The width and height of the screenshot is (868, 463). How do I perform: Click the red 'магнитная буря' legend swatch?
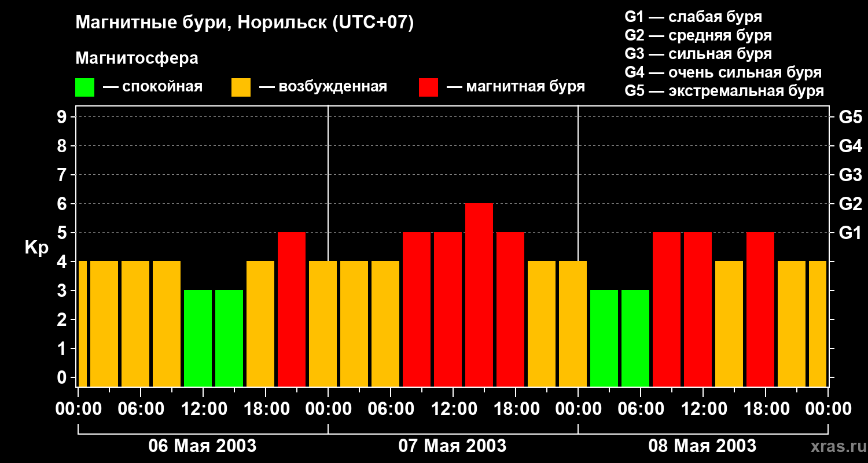(x=428, y=87)
